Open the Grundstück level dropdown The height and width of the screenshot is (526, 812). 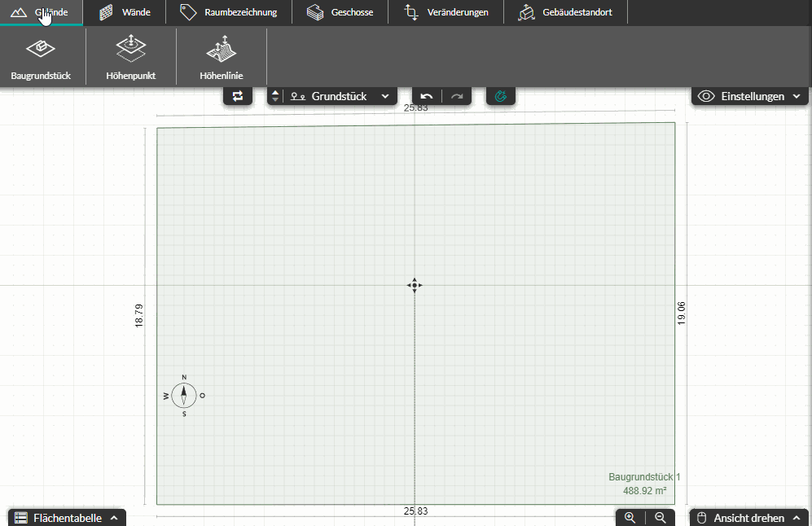[x=340, y=96]
